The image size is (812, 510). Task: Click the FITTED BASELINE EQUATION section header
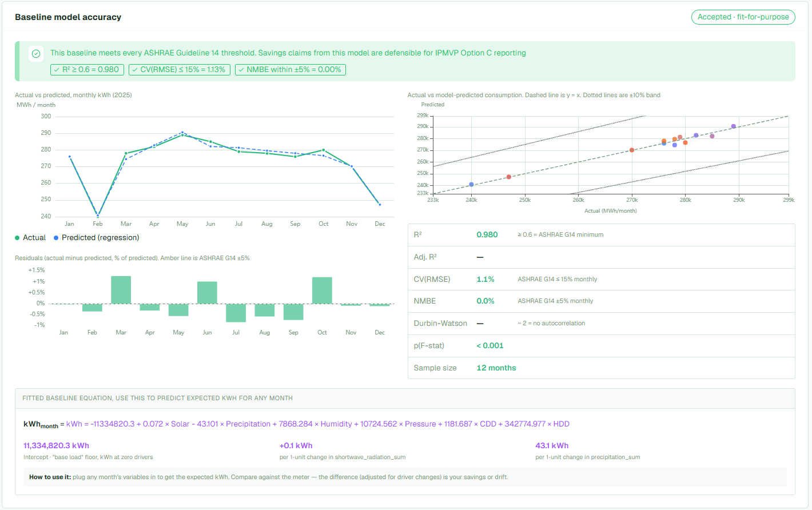click(x=157, y=399)
